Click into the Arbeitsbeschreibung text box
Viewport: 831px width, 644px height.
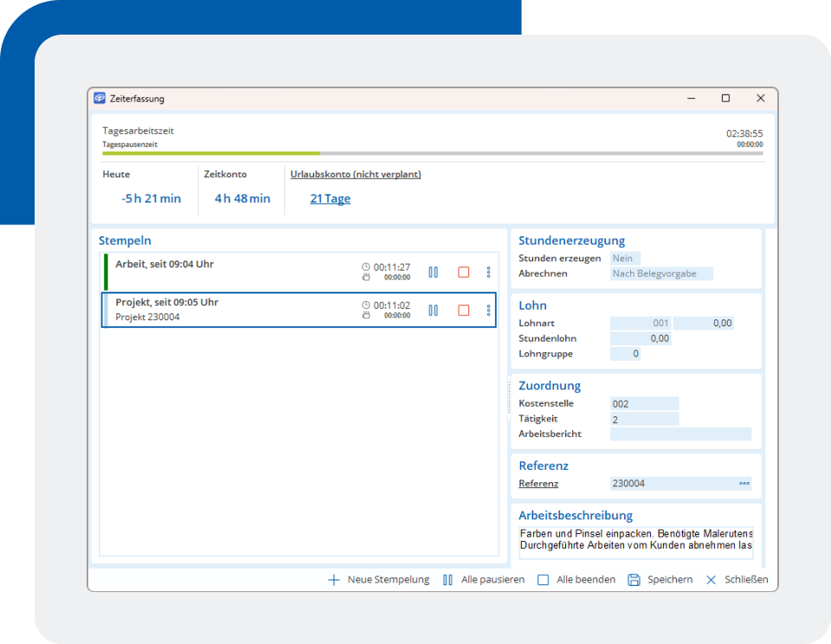pos(635,539)
